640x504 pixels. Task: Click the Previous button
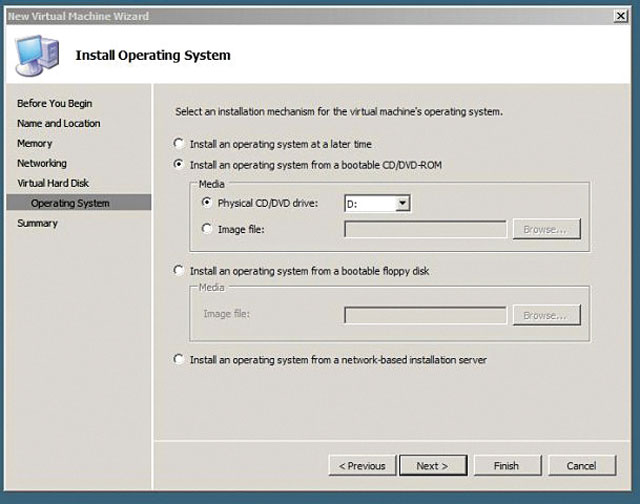(x=362, y=466)
